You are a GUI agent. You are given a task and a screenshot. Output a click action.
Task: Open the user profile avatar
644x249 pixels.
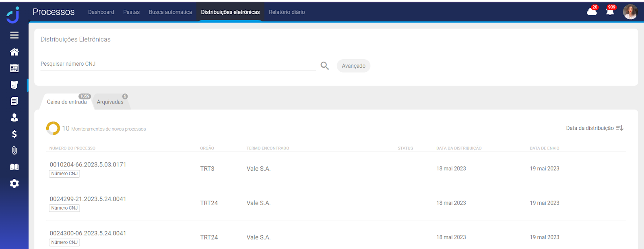click(630, 12)
